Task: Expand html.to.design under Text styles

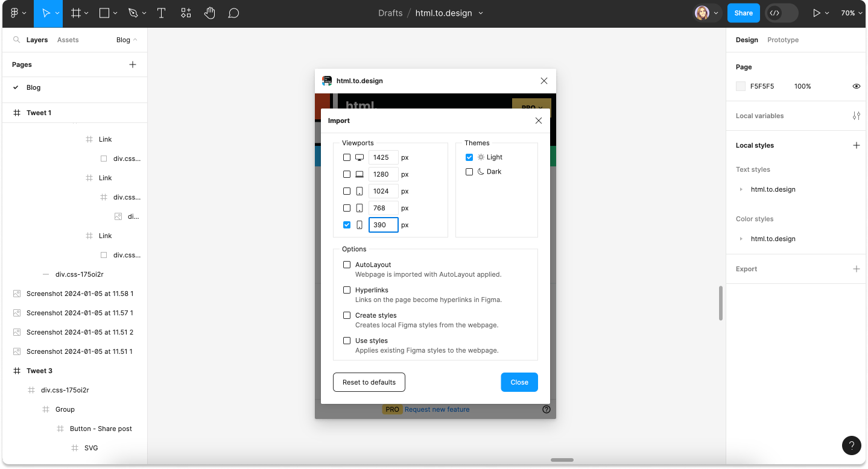Action: [741, 189]
